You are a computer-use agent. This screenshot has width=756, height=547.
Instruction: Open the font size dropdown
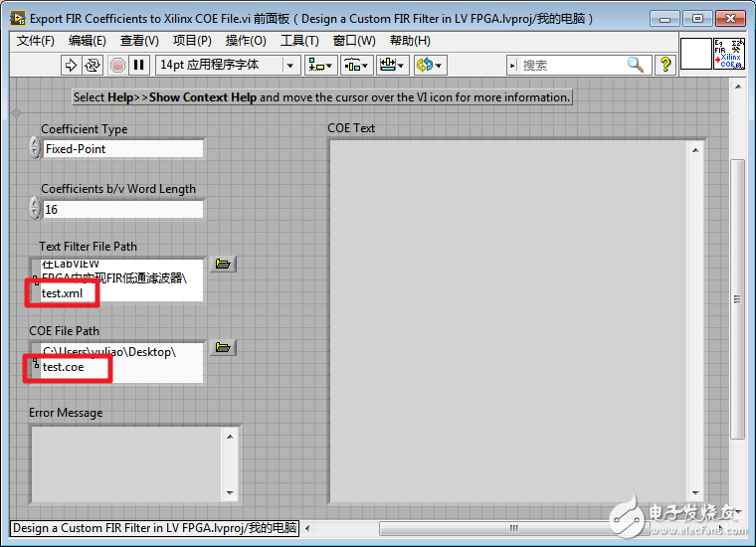click(x=227, y=65)
